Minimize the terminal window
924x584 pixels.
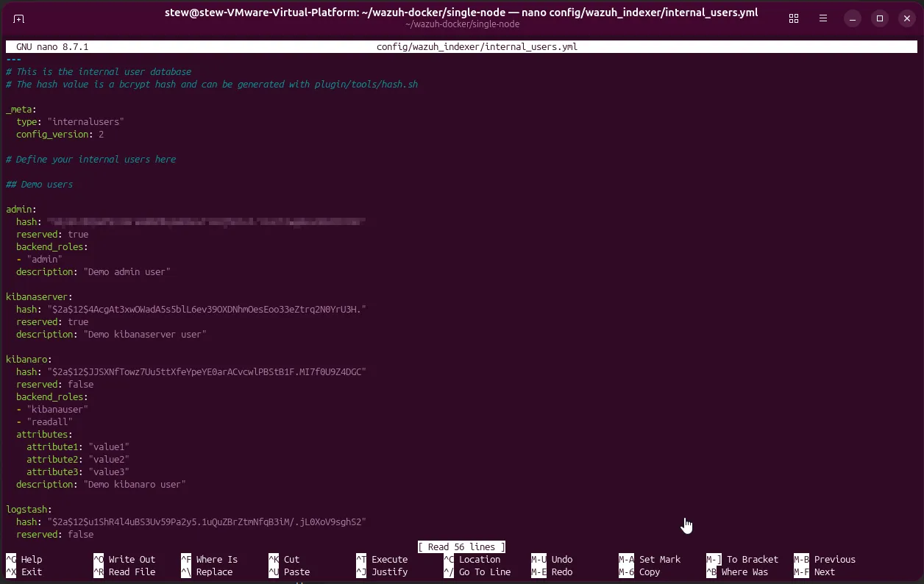[x=852, y=18]
